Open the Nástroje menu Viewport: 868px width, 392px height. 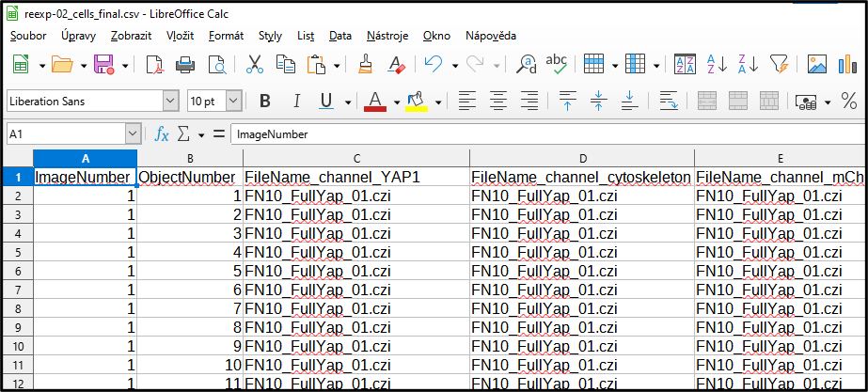coord(387,36)
